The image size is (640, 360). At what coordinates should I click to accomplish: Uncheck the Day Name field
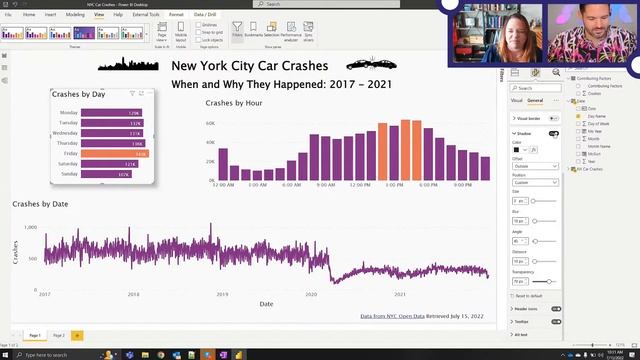(x=578, y=116)
